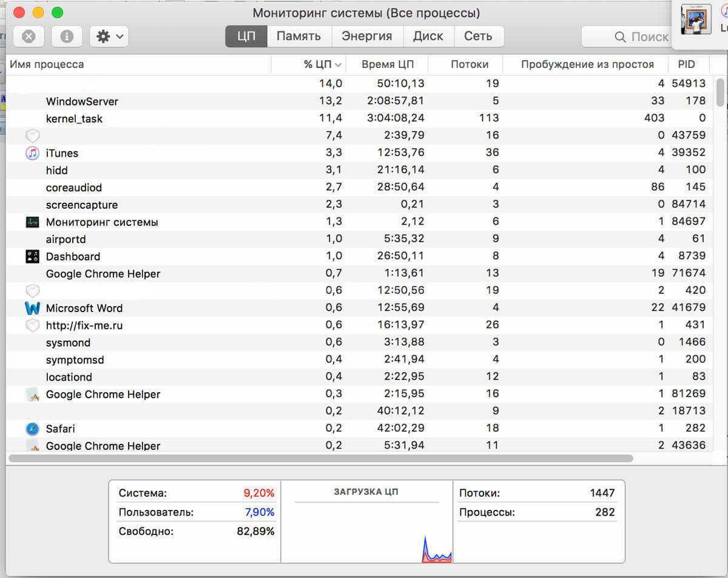Switch to the Энергия tab
This screenshot has width=728, height=578.
coord(366,36)
